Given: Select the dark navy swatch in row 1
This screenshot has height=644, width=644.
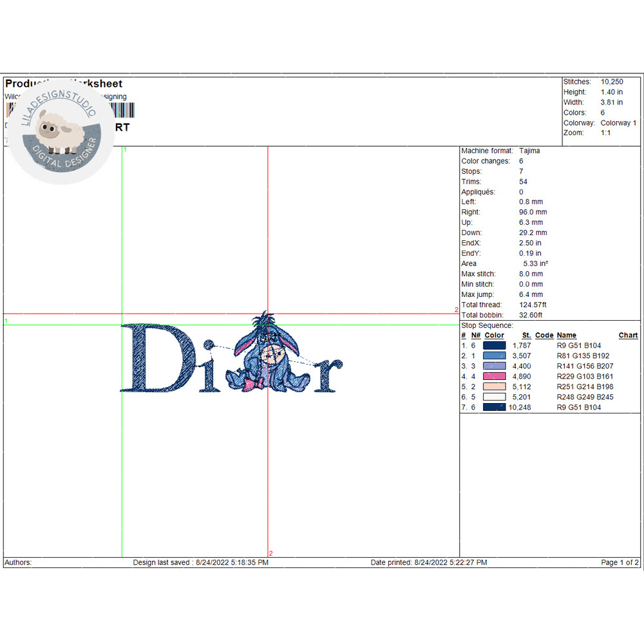Looking at the screenshot, I should tap(494, 346).
